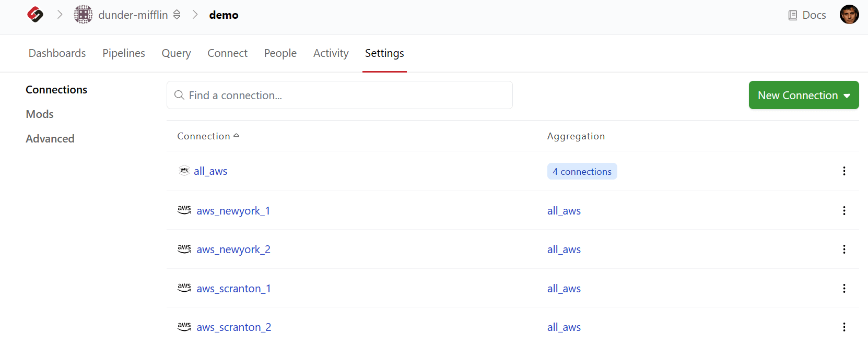Viewport: 868px width, 357px height.
Task: Open the all_aws aggregator connection
Action: click(210, 171)
